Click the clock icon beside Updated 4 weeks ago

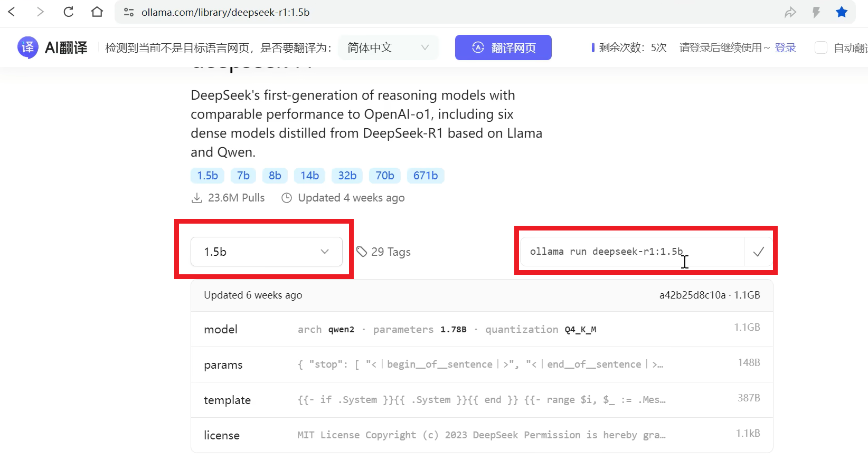pyautogui.click(x=287, y=198)
